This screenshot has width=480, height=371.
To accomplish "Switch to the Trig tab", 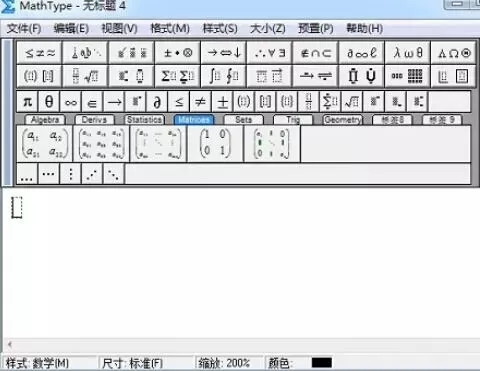I will 293,119.
